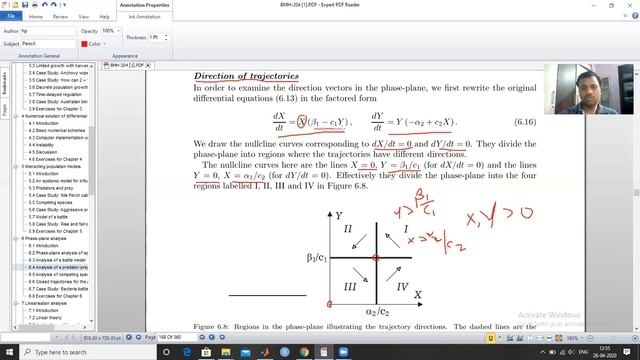
Task: Open bookmark 6.2 Phase-plane analysis
Action: [58, 253]
